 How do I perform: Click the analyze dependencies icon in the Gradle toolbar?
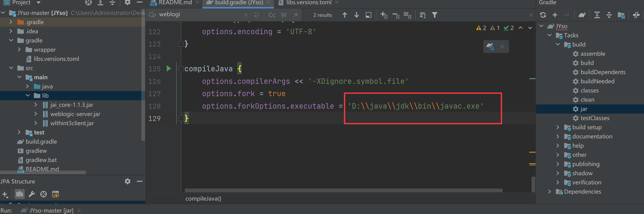[x=621, y=15]
